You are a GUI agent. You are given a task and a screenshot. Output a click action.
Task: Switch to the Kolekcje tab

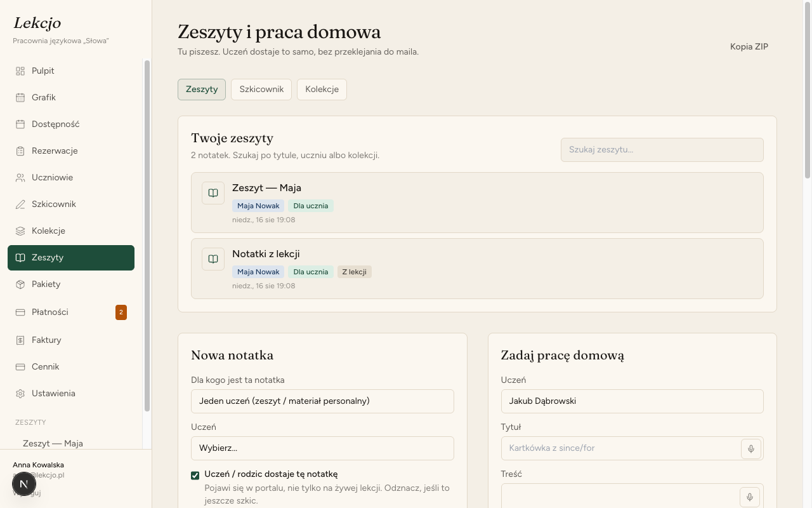(322, 90)
